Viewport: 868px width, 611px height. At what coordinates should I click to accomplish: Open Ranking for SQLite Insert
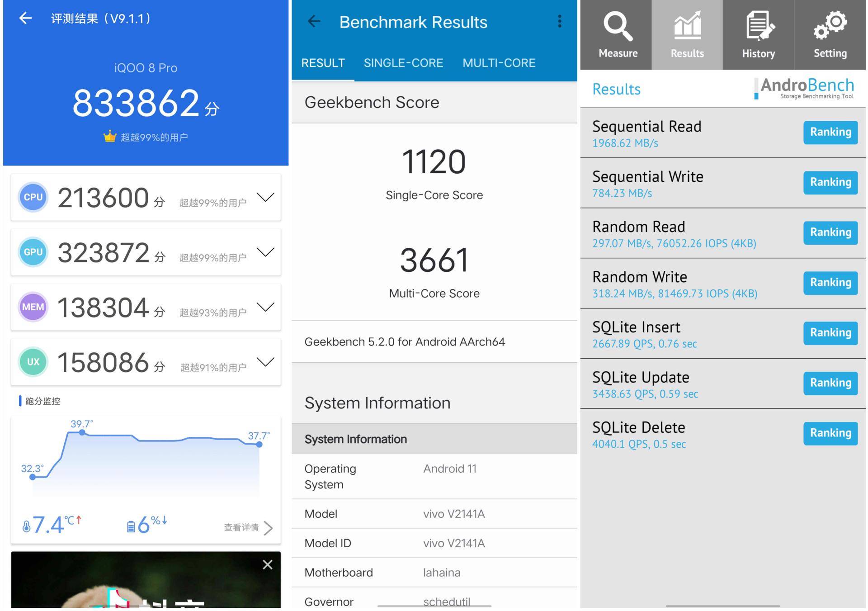[x=830, y=333]
